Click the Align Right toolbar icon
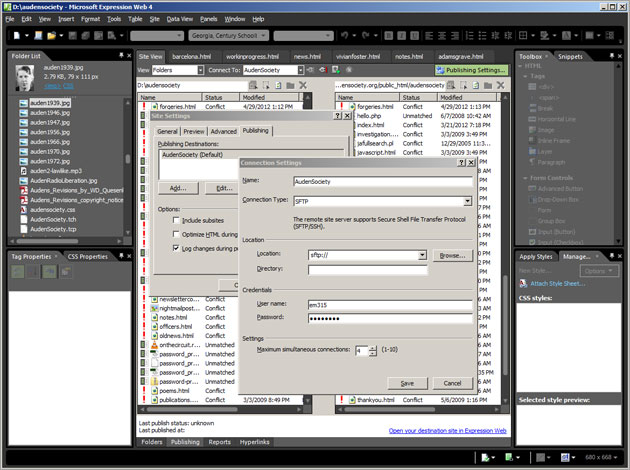Viewport: 630px width, 470px height. (455, 36)
